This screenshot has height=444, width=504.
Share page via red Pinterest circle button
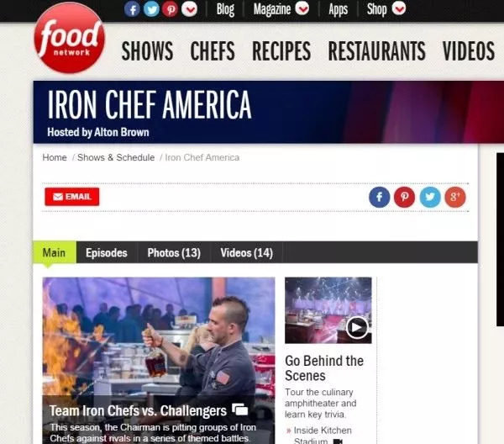point(404,197)
